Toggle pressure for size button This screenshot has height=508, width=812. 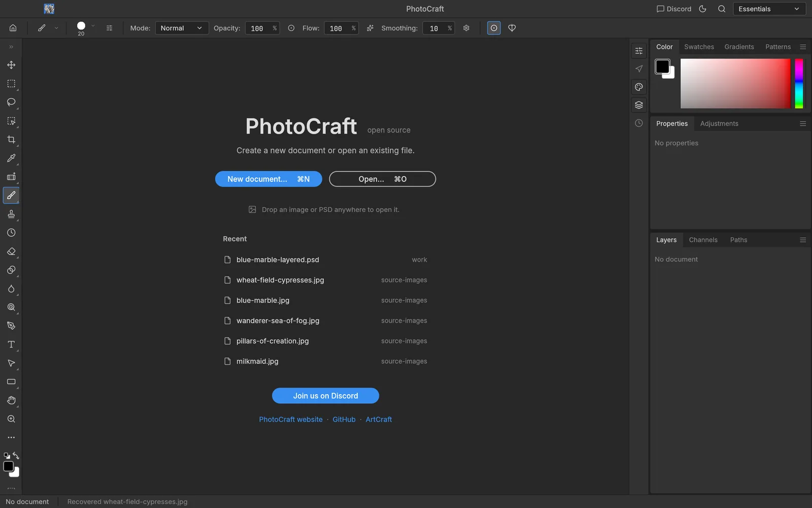tap(494, 28)
